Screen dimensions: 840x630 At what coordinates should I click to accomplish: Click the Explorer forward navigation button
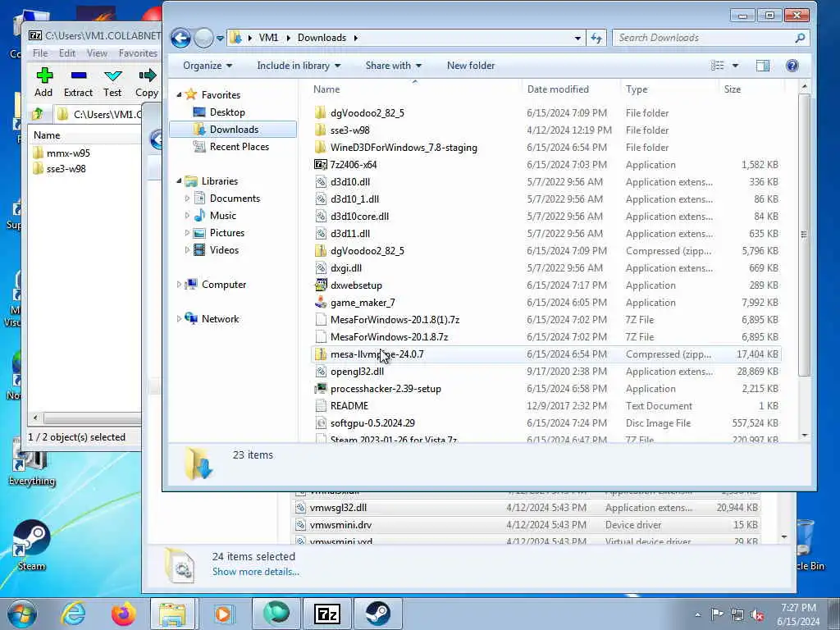coord(203,38)
